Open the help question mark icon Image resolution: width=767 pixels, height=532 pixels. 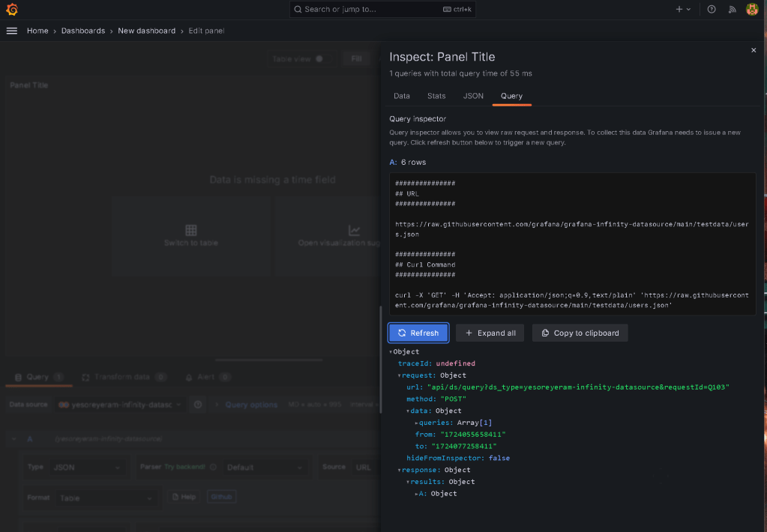click(712, 9)
